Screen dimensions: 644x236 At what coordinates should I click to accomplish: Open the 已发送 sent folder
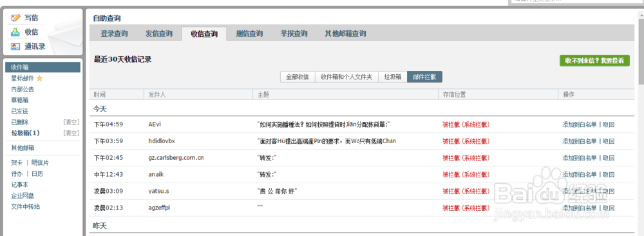point(20,112)
